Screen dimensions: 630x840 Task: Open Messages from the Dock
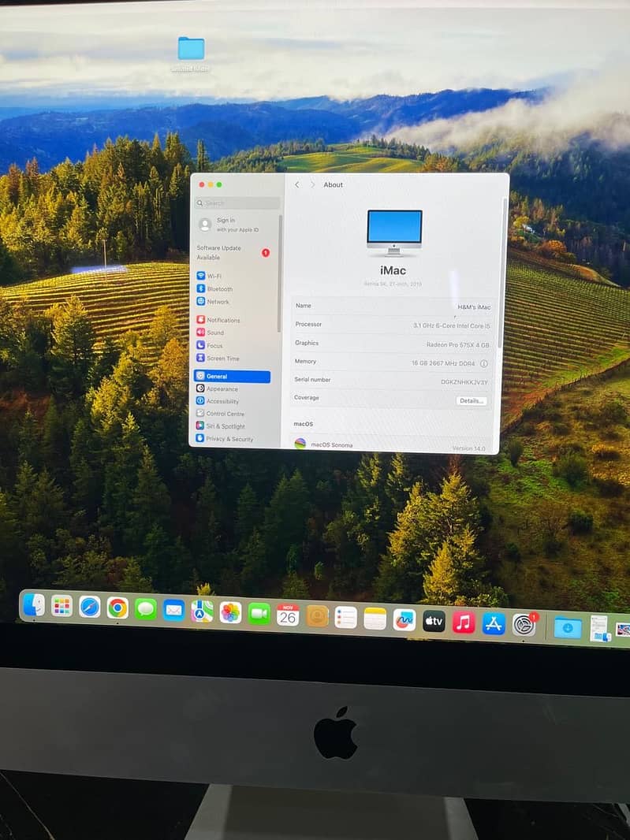point(145,610)
